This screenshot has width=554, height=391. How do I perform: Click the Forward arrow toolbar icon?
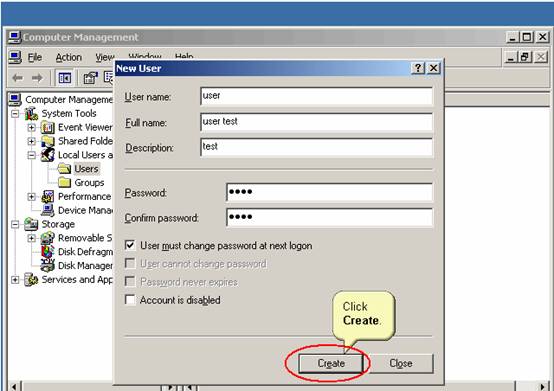point(37,78)
